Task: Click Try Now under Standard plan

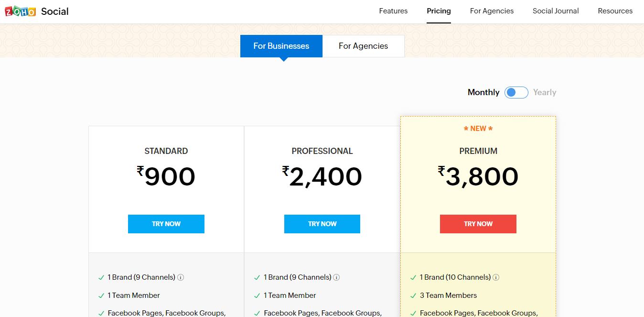Action: tap(166, 224)
